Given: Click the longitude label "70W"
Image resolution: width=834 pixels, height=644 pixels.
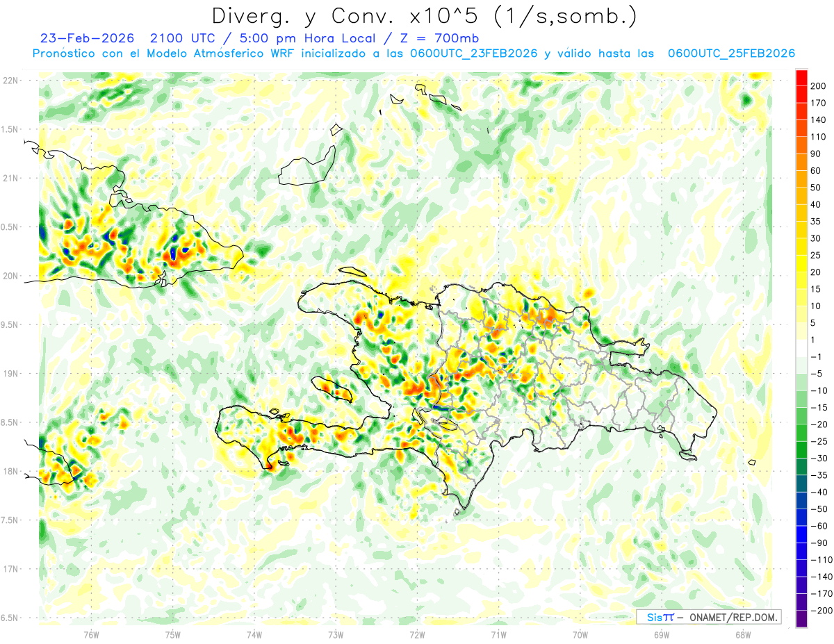Looking at the screenshot, I should tap(580, 634).
